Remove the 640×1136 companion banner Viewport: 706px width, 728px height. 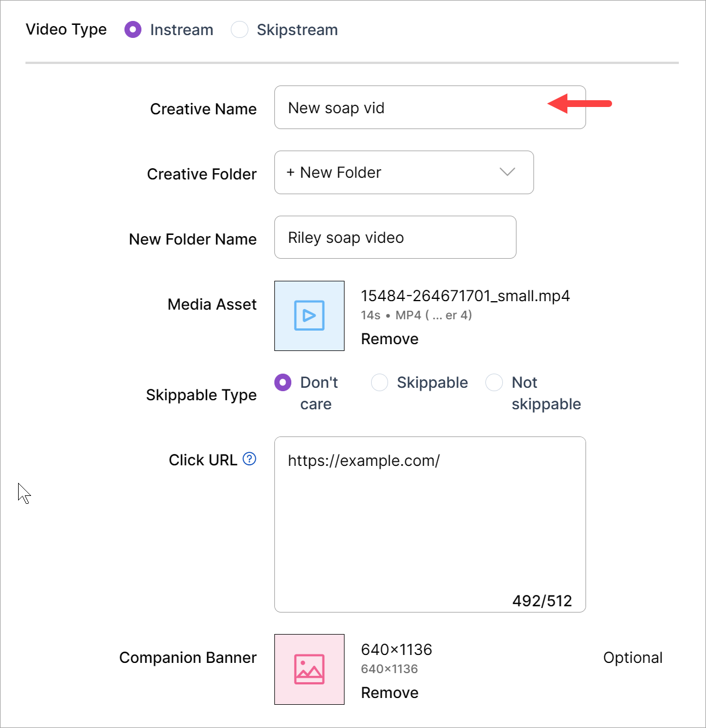click(x=390, y=693)
